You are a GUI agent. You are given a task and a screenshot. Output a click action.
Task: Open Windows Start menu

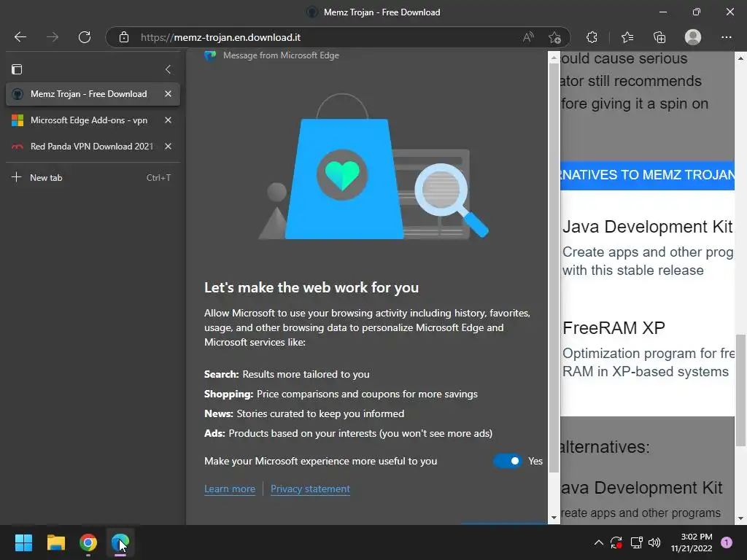(x=23, y=542)
